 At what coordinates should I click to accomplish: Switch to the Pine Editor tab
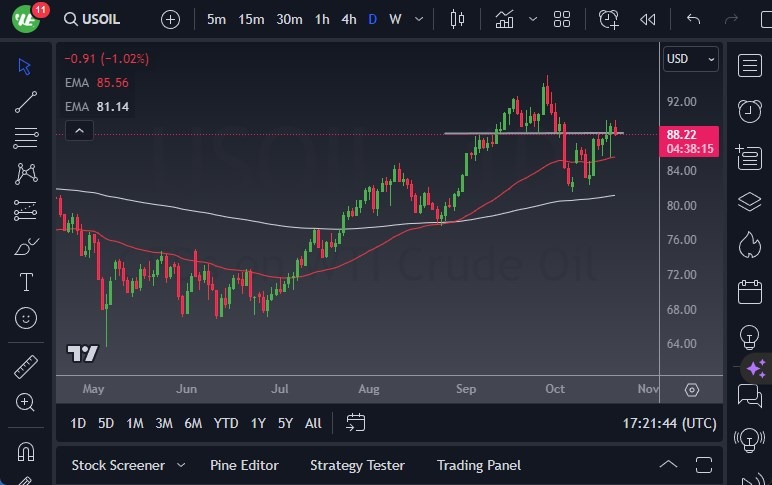244,465
